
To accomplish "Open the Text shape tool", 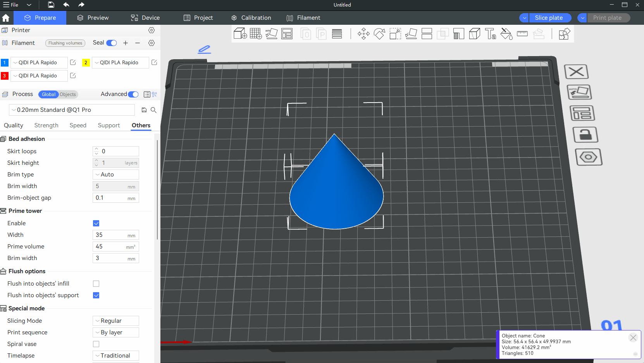I will [x=490, y=34].
